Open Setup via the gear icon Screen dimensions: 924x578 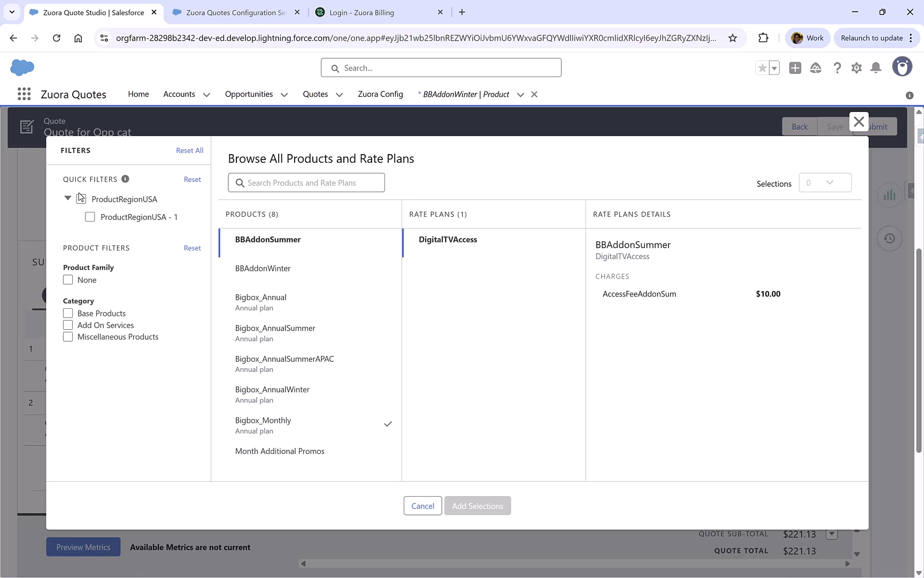[856, 68]
